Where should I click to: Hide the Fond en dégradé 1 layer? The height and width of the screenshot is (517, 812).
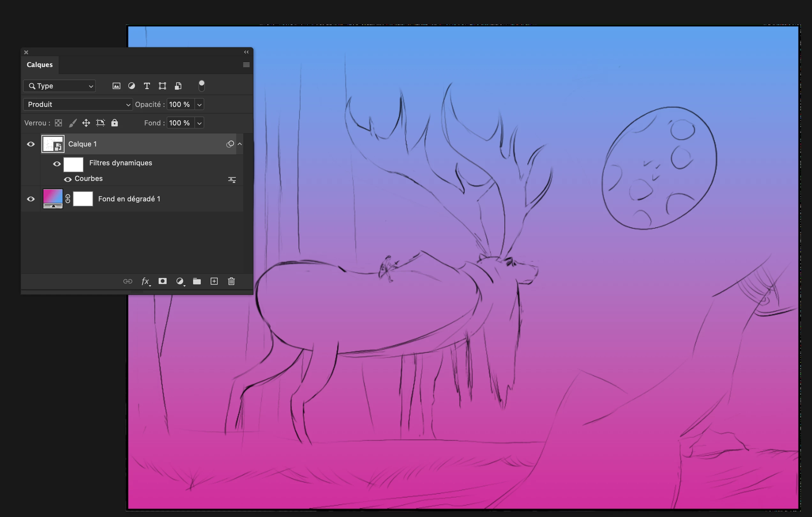pos(31,199)
